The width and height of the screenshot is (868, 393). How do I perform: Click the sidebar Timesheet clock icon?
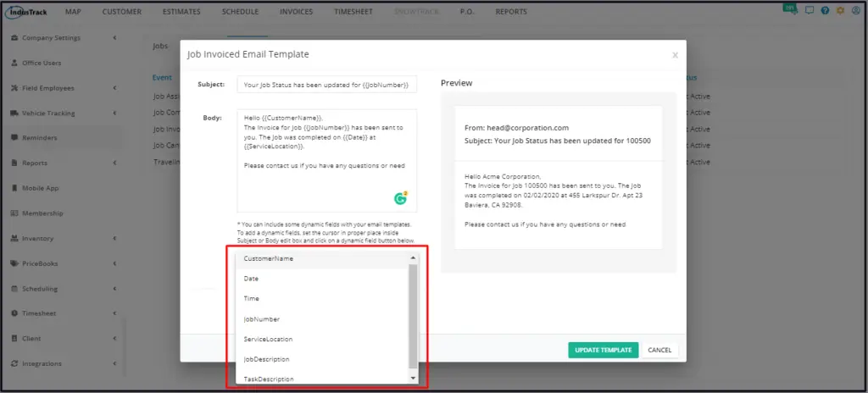click(15, 313)
